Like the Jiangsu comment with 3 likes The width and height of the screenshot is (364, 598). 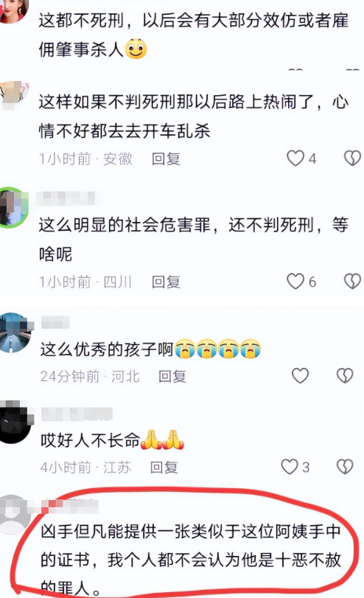pos(290,467)
